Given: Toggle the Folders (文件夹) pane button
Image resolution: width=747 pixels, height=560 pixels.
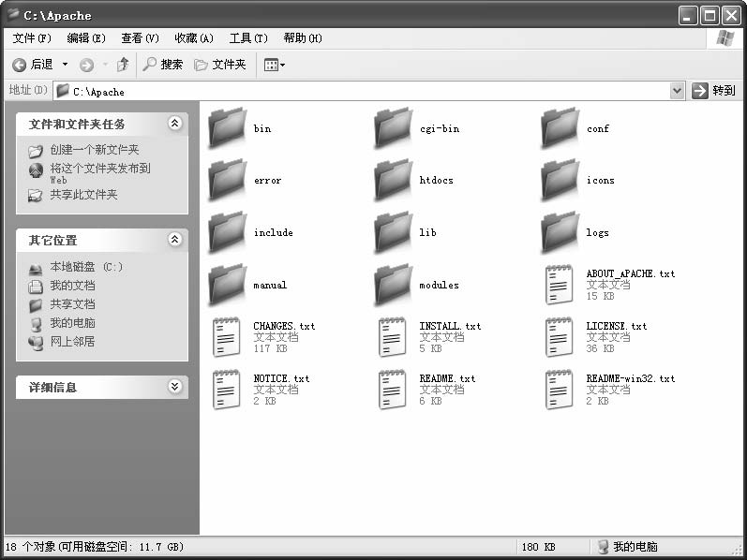Looking at the screenshot, I should [x=220, y=65].
